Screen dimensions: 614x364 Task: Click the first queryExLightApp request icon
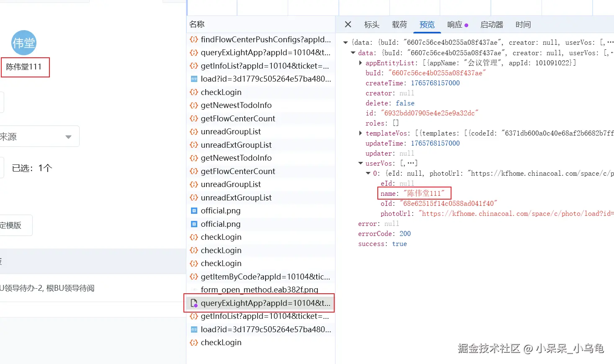pos(194,53)
